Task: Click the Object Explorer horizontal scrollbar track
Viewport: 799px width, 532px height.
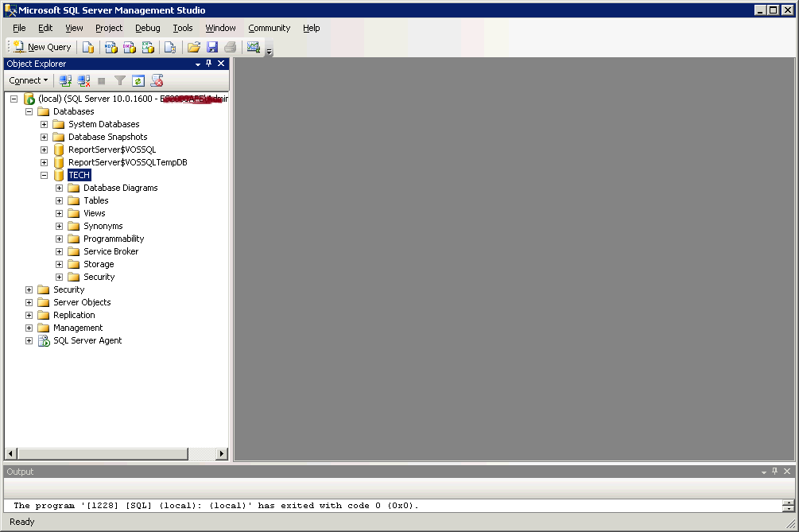Action: point(202,453)
